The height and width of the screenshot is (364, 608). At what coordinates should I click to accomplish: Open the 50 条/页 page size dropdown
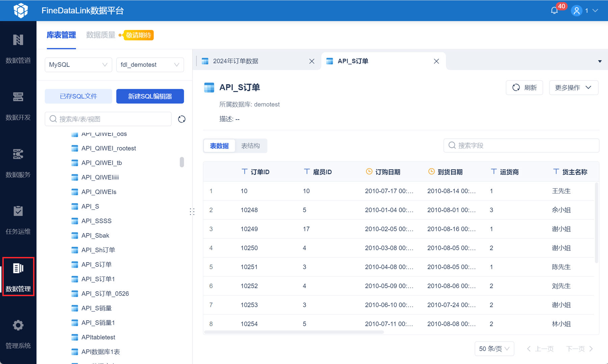click(x=494, y=349)
